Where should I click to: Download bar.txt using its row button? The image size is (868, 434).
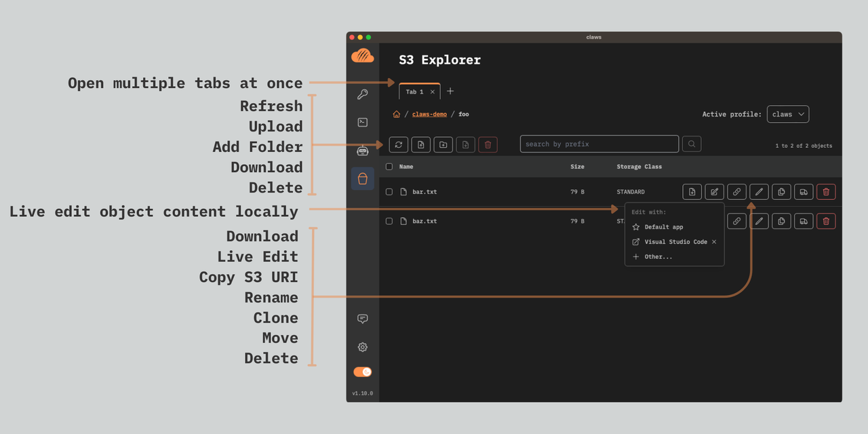coord(692,192)
